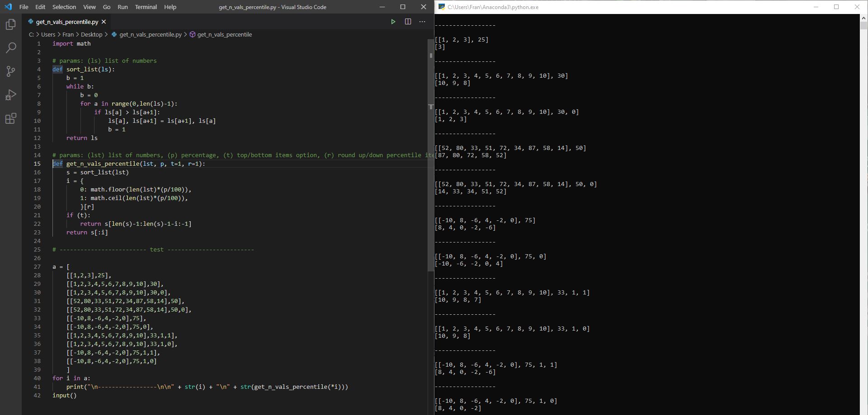Click the python console scrollbar up arrow

pos(863,18)
